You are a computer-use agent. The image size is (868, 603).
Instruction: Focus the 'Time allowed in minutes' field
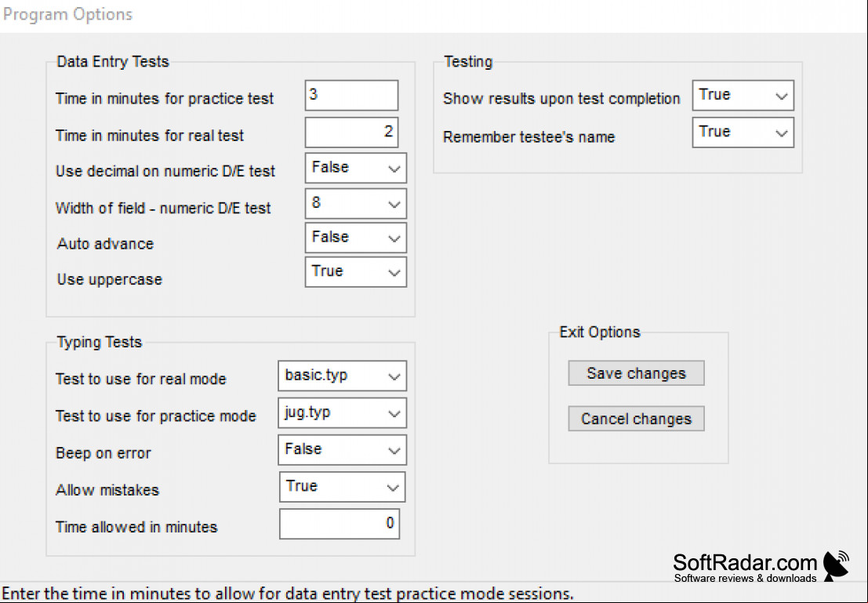tap(340, 524)
